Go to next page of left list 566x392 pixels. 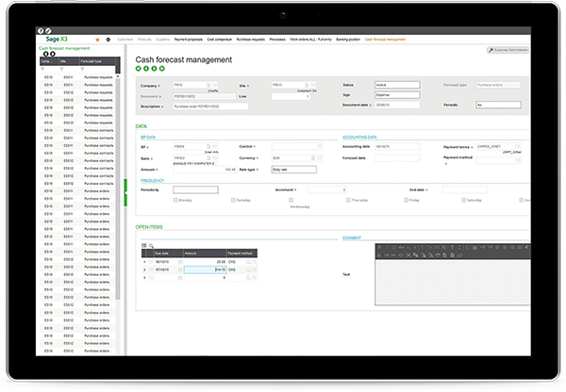pos(53,54)
